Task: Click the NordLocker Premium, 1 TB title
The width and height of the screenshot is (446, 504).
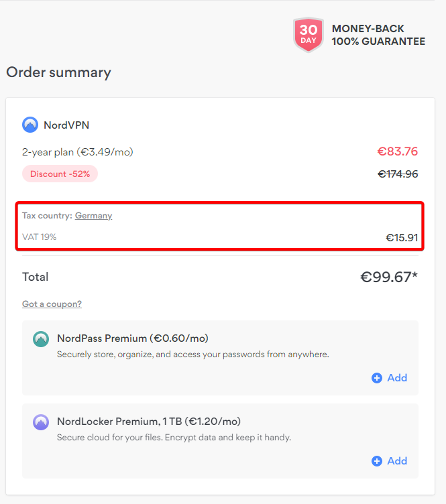Action: pos(148,422)
